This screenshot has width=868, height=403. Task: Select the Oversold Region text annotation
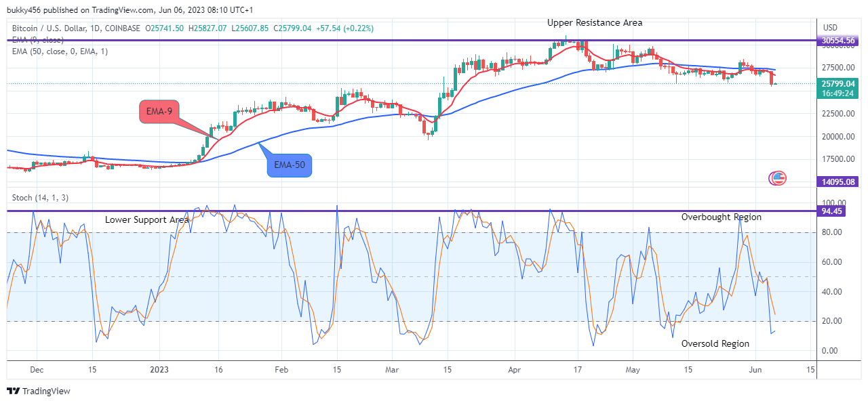715,344
